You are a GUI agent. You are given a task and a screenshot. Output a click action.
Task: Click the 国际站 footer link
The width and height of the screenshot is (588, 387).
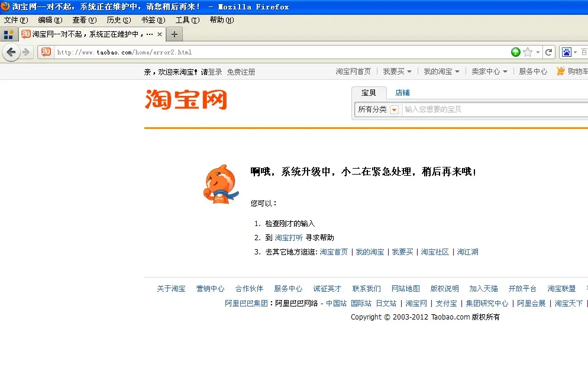[361, 304]
